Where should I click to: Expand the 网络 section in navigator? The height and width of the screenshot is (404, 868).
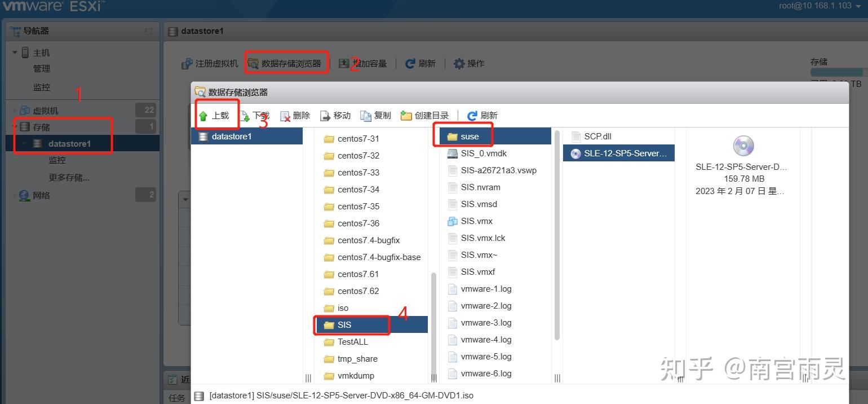point(15,196)
